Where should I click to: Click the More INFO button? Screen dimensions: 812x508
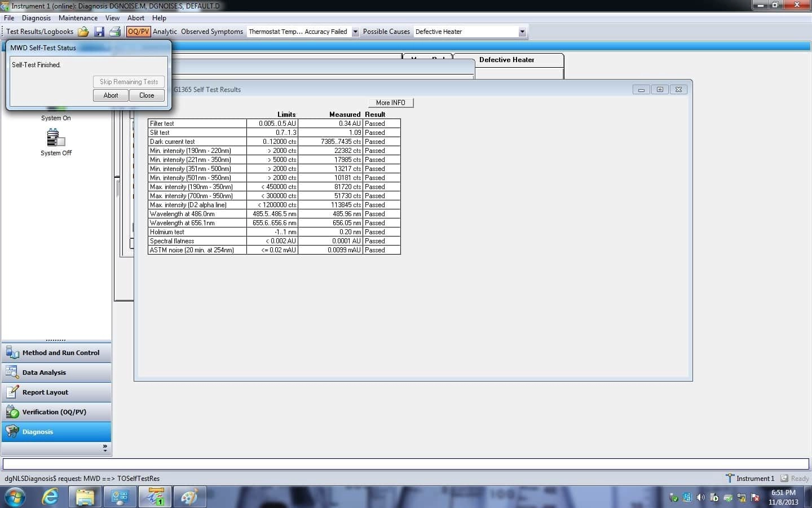[x=391, y=102]
